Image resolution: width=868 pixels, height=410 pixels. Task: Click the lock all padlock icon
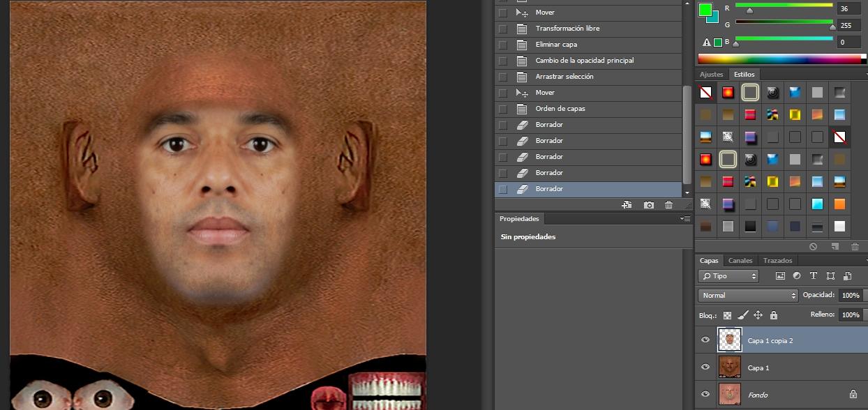point(773,315)
